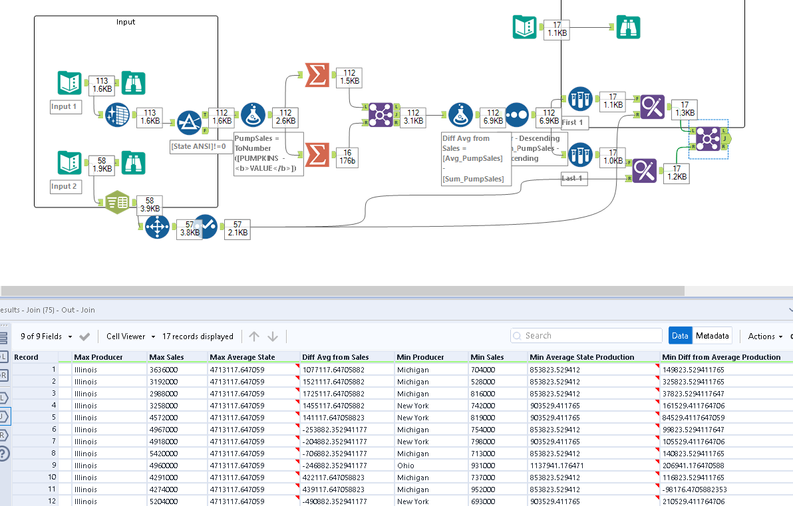The width and height of the screenshot is (793, 506).
Task: Select the upper Summarize tool
Action: pos(317,75)
